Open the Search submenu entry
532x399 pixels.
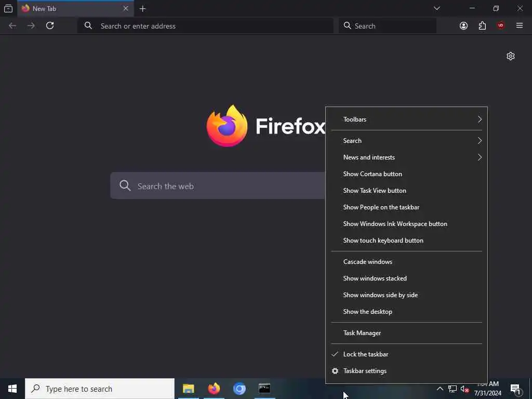point(406,140)
